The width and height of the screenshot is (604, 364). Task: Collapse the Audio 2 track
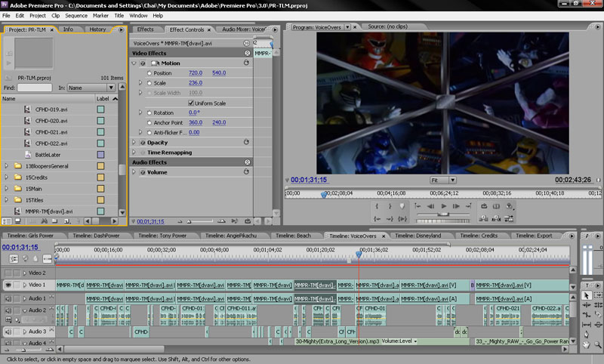[25, 310]
